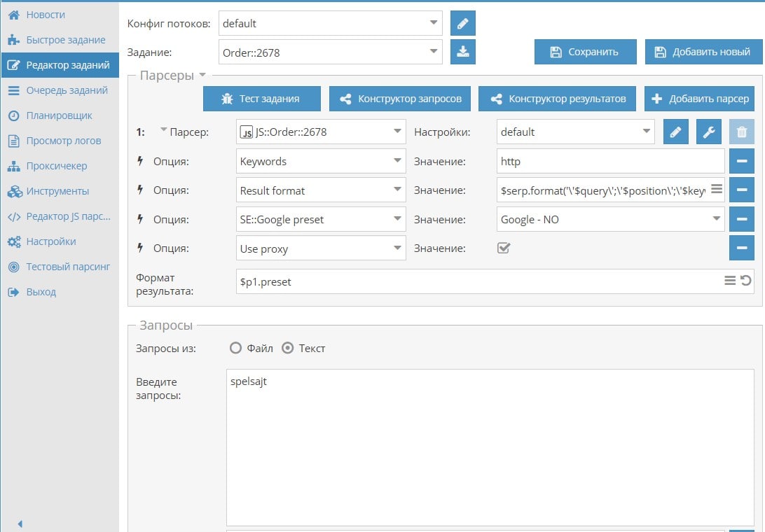Remove the Keywords option with minus button
This screenshot has width=765, height=532.
pos(741,162)
